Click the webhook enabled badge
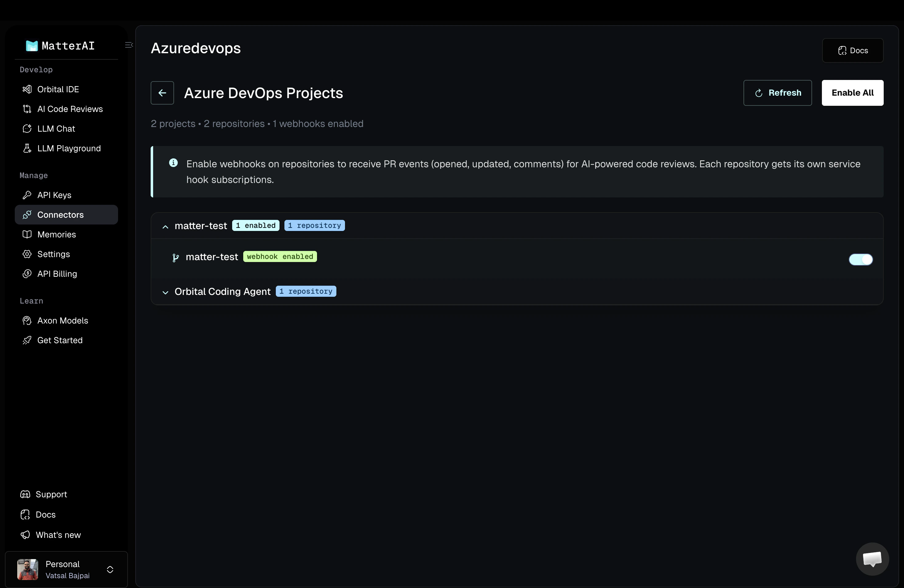 coord(280,257)
